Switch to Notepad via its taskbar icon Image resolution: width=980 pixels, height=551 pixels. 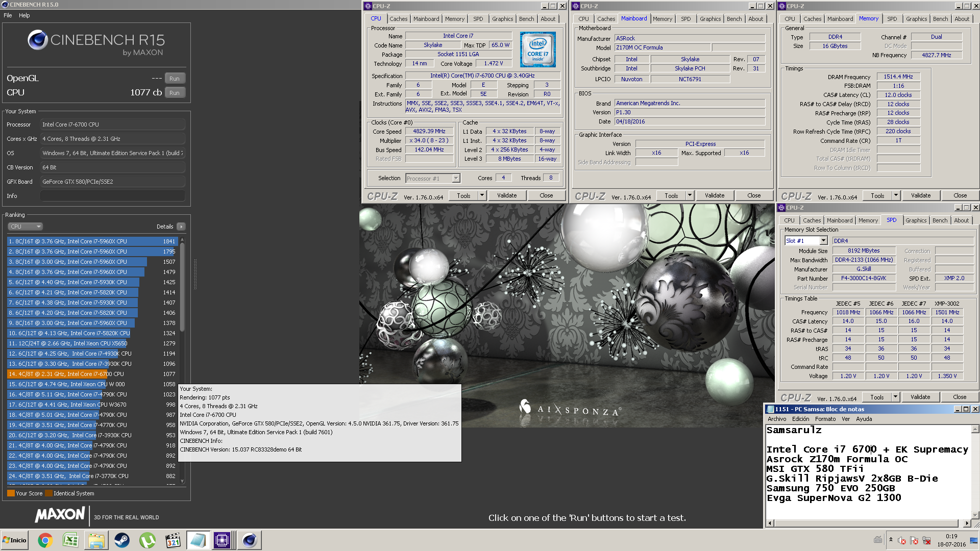[x=198, y=540]
